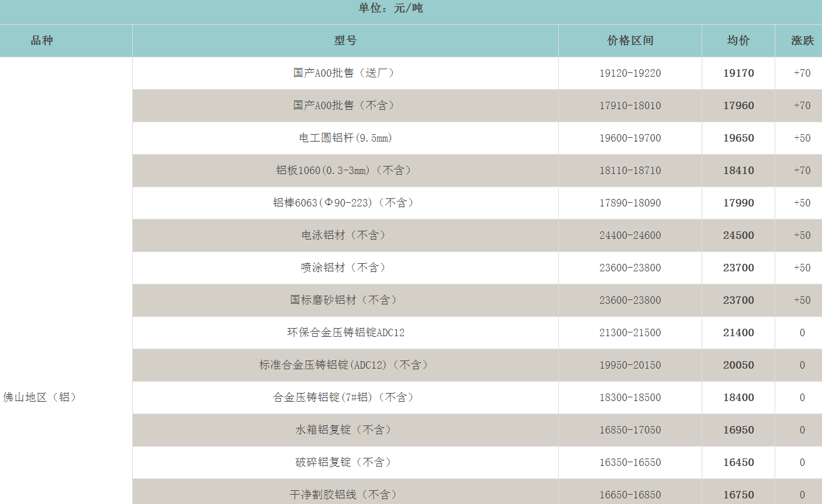Click the +70 change value for 国产A00批售（送厂）
822x504 pixels.
(x=798, y=73)
